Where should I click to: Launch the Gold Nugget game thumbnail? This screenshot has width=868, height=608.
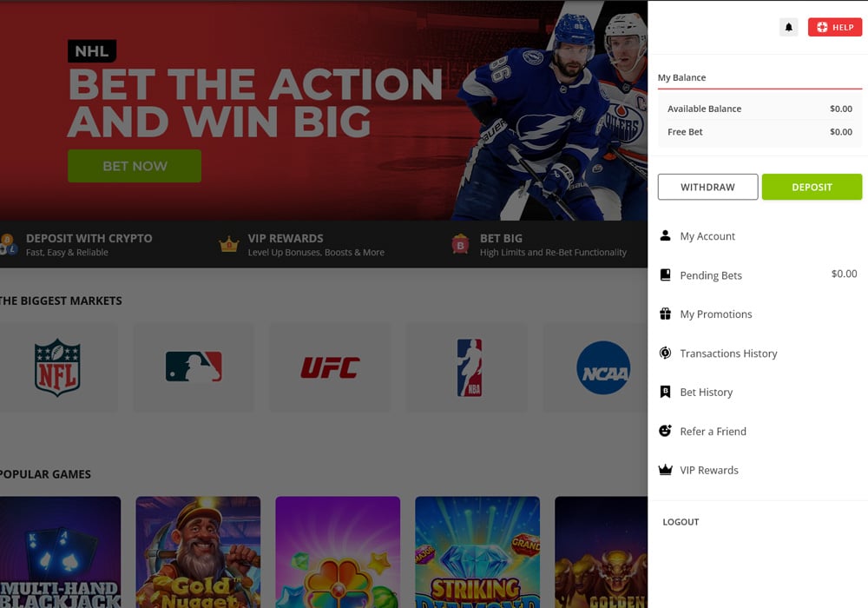(198, 552)
